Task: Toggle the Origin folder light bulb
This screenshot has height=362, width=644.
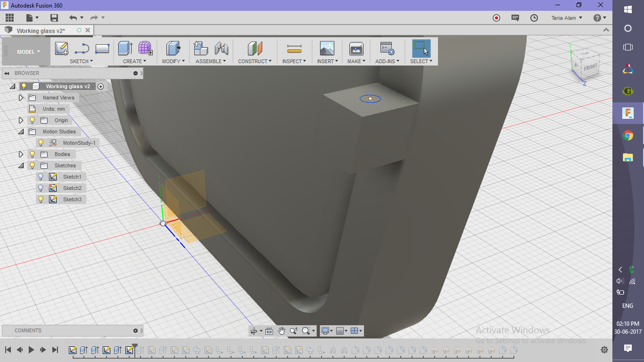Action: coord(32,120)
